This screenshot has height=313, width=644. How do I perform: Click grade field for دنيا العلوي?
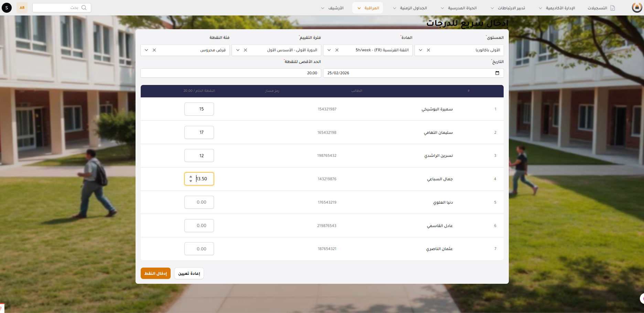coord(199,202)
